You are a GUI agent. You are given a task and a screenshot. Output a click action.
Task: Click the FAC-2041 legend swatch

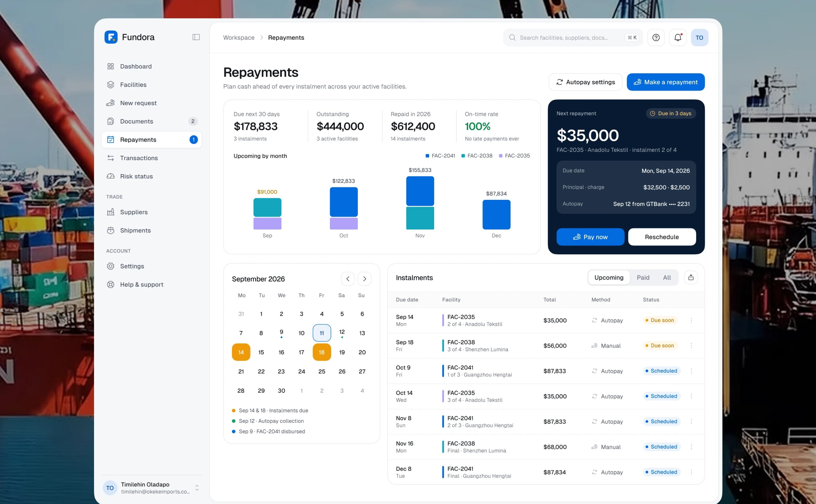coord(427,156)
